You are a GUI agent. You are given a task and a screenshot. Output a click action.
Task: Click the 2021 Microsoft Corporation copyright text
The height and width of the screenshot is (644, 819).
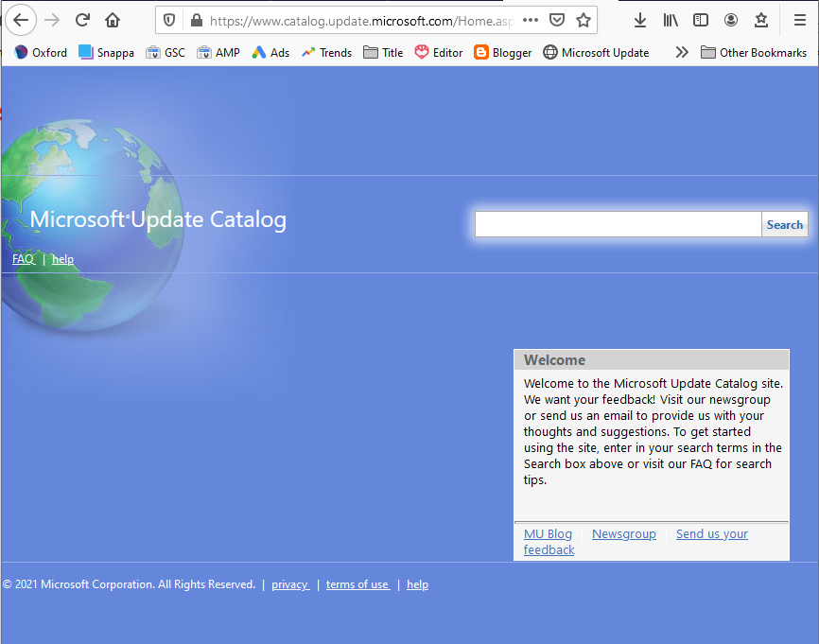(129, 584)
